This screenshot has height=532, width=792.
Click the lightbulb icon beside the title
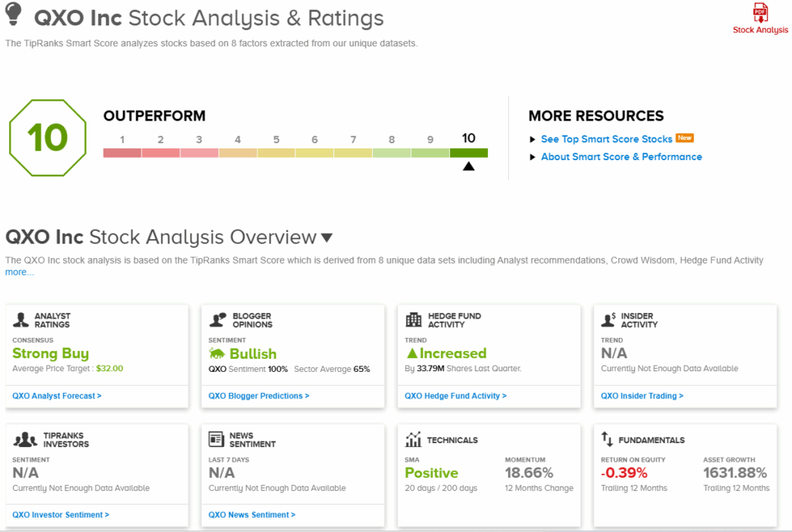[14, 13]
